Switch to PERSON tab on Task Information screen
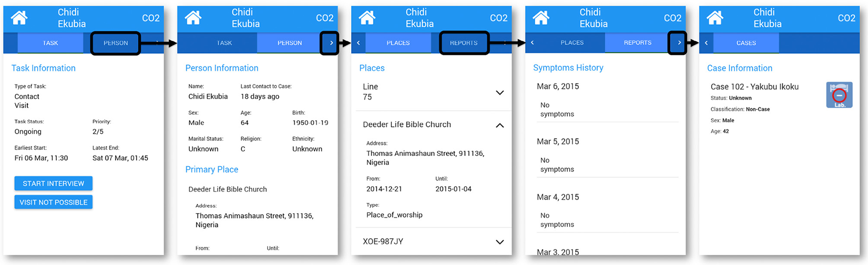The width and height of the screenshot is (868, 265). [x=116, y=43]
